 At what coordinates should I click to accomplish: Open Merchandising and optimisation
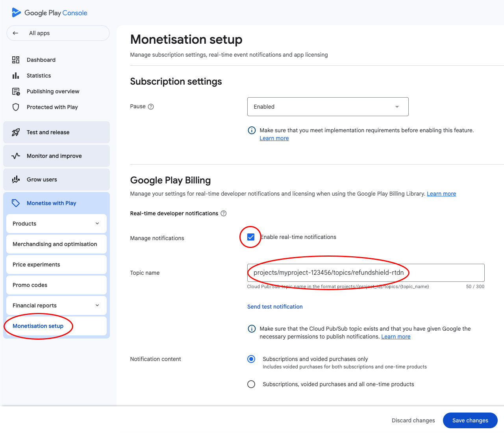click(56, 244)
